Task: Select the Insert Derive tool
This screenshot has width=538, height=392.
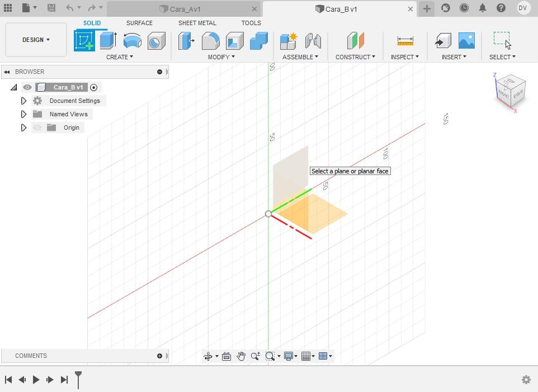Action: click(x=443, y=41)
